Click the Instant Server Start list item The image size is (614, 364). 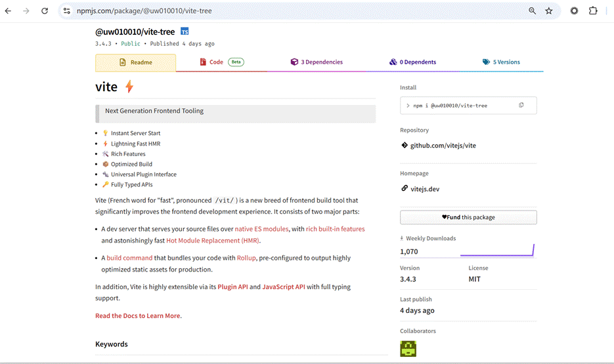pos(135,133)
